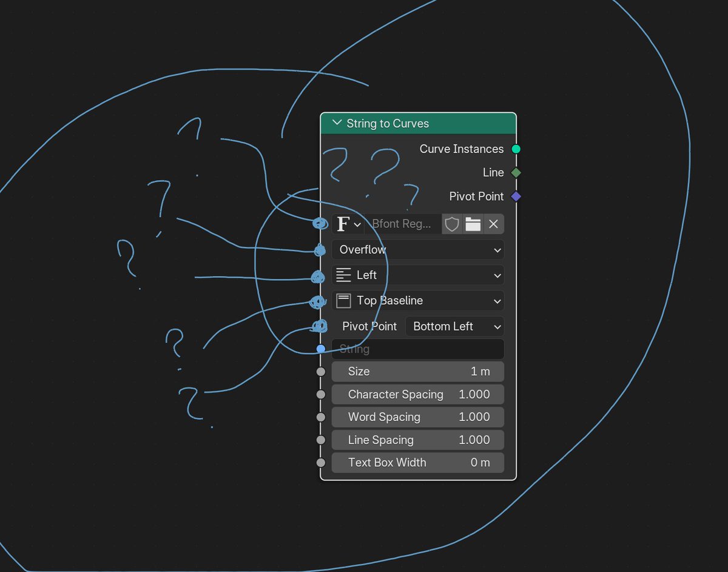Click the Curve Instances output socket

(516, 149)
